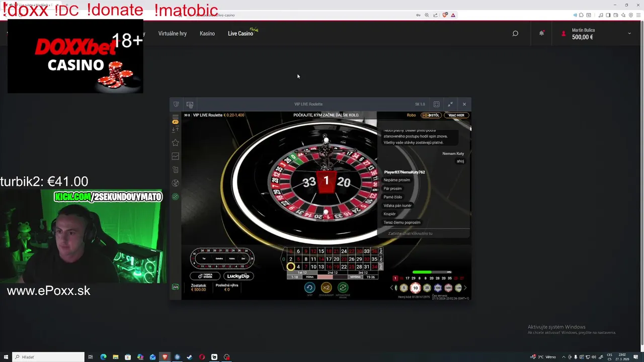
Task: Place a chip on number 17
Action: coord(329,259)
